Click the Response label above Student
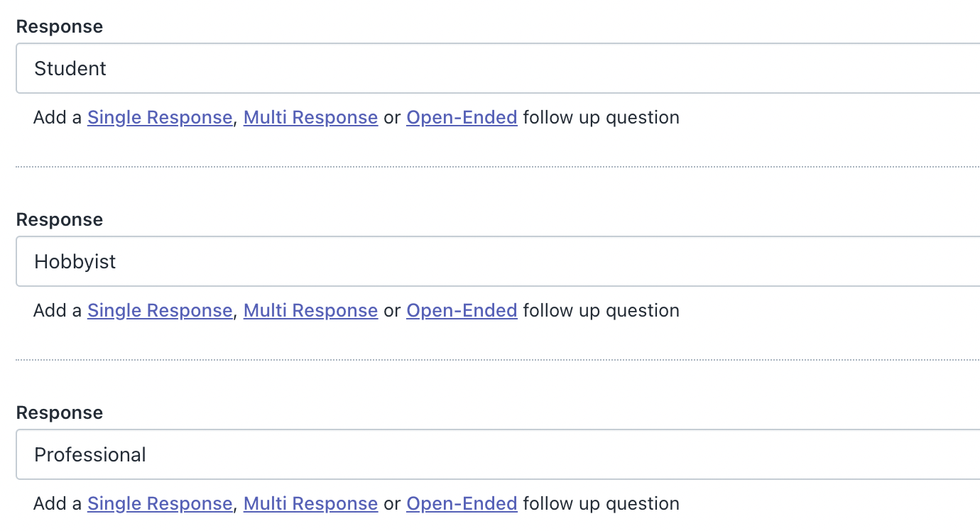This screenshot has height=531, width=980. coord(60,26)
